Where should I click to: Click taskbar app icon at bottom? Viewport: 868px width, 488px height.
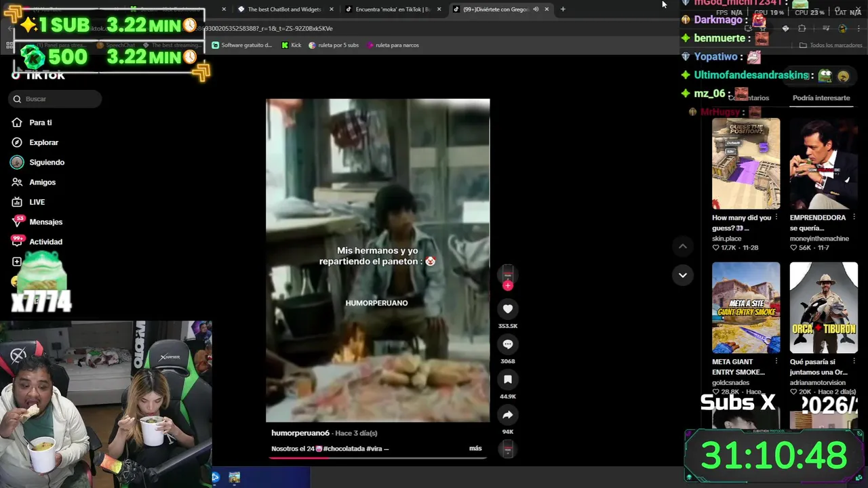click(234, 477)
